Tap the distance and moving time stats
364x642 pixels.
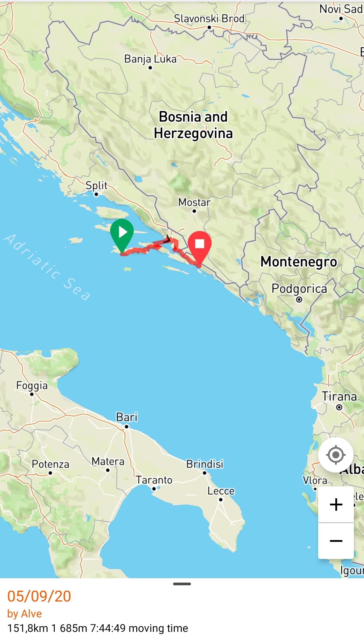click(98, 628)
